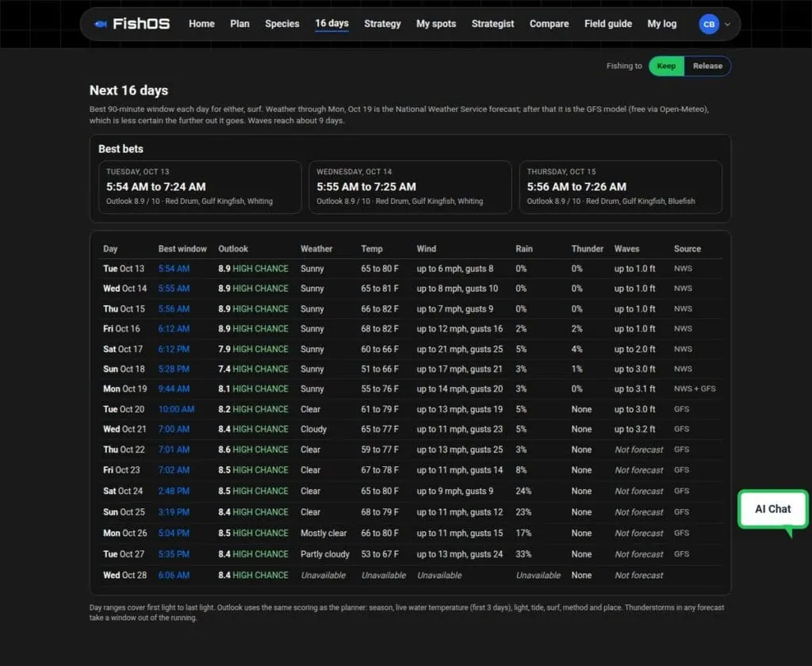Open the CB user avatar
This screenshot has height=666, width=812.
708,24
